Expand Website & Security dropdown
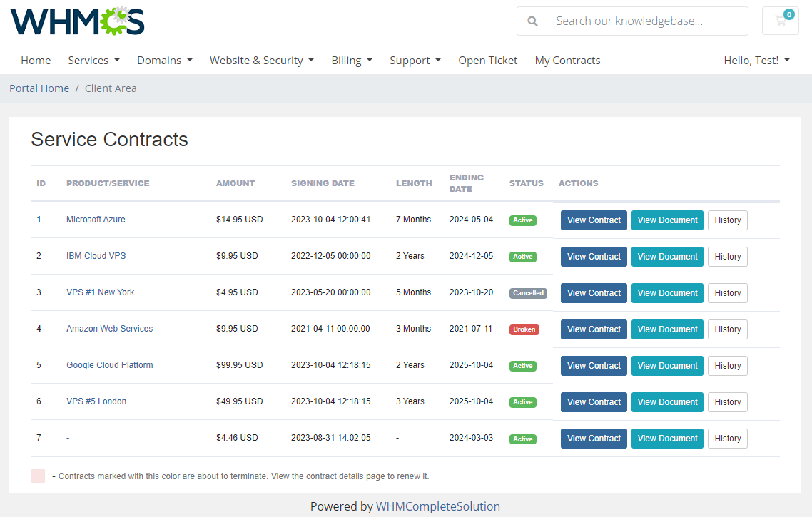Image resolution: width=812 pixels, height=517 pixels. point(262,61)
